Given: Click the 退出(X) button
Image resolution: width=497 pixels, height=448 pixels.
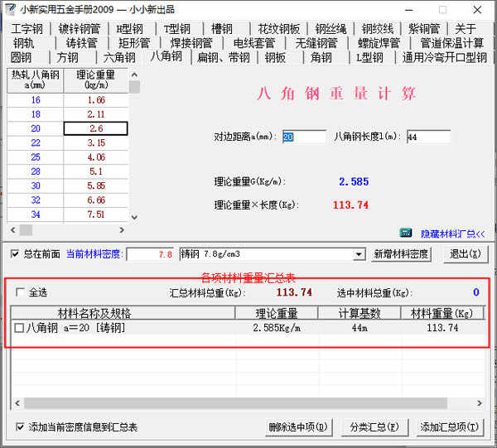Looking at the screenshot, I should pyautogui.click(x=466, y=254).
